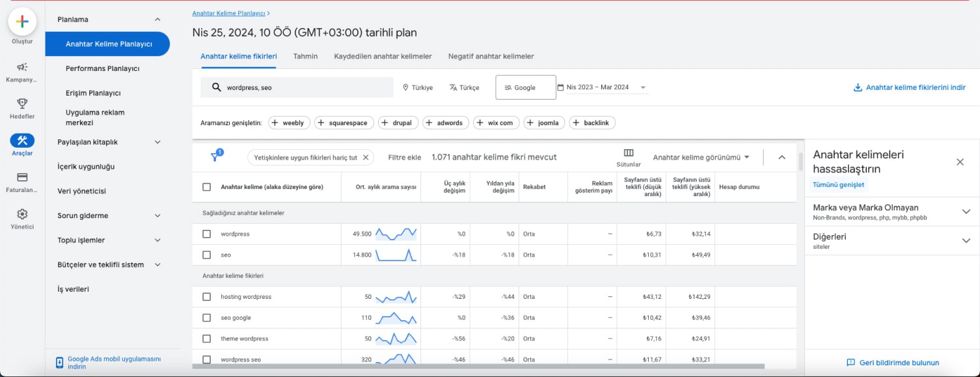Open Performans Planlayıcı
Viewport: 980px width, 377px height.
tap(103, 68)
